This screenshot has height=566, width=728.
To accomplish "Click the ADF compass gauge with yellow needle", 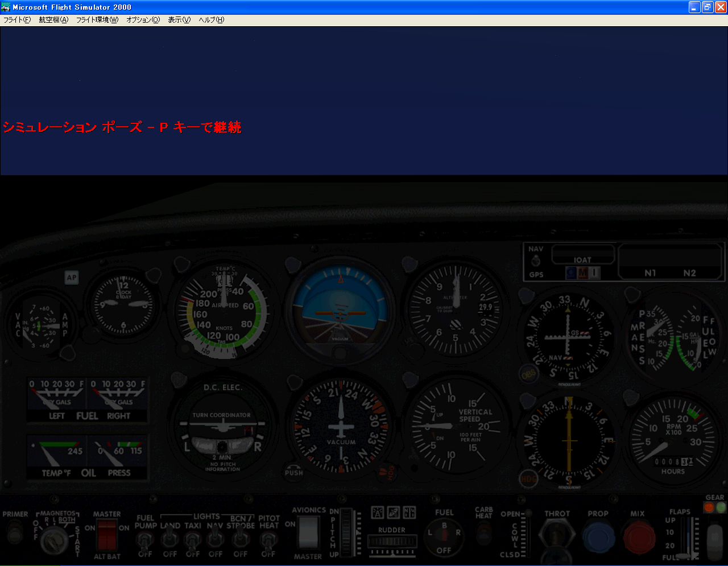I will pyautogui.click(x=569, y=441).
